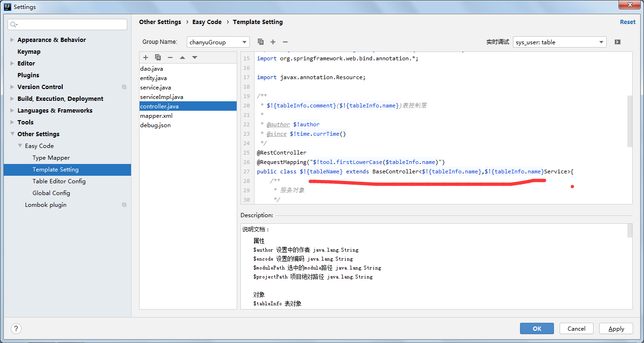The image size is (644, 343).
Task: Click $tableInfo 表对象 in description
Action: click(x=277, y=304)
